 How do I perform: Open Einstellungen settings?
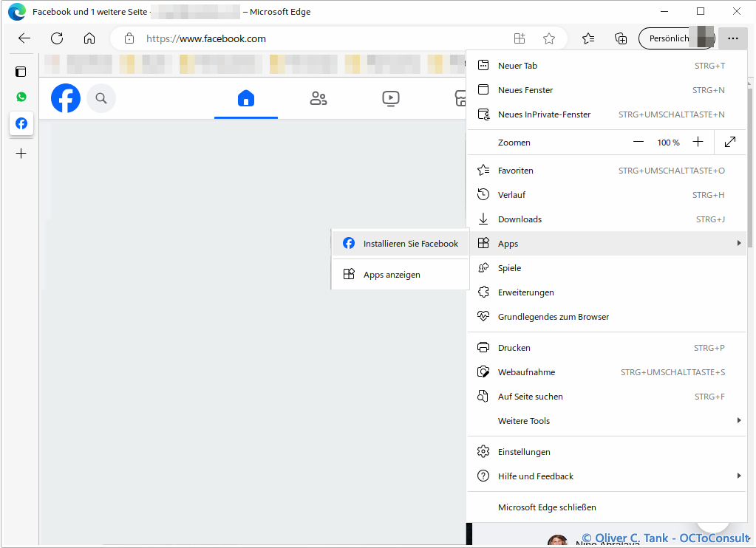tap(607, 452)
